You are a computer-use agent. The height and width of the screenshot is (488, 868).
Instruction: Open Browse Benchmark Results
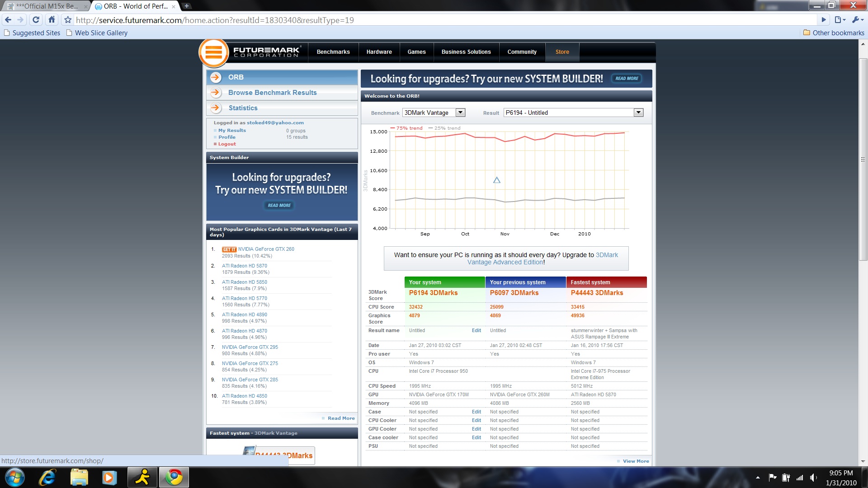[273, 93]
